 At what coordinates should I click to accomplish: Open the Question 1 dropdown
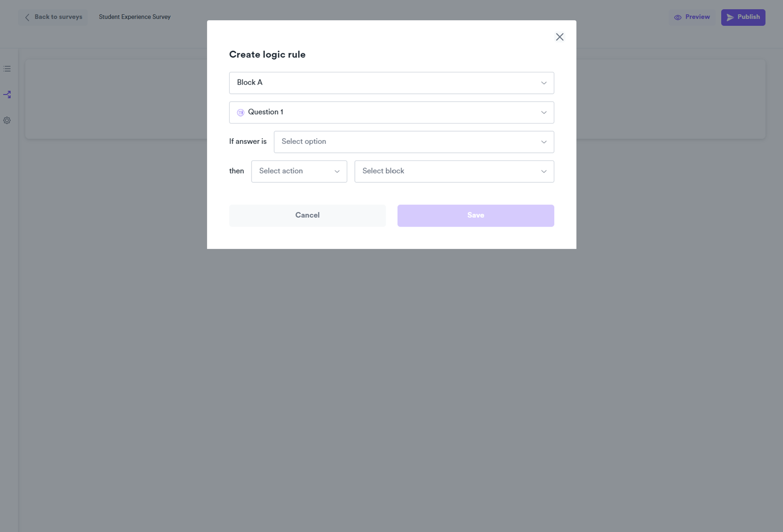[391, 113]
